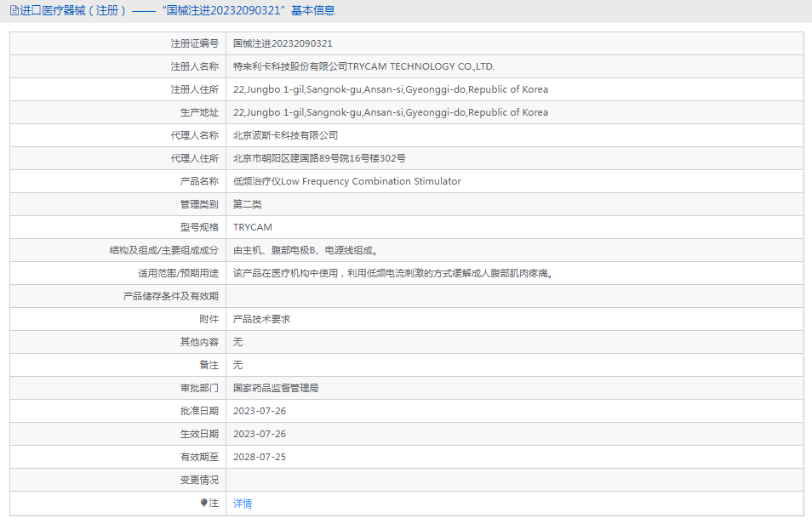This screenshot has width=812, height=524.
Task: Click attachment value 产品技术要求
Action: [261, 319]
